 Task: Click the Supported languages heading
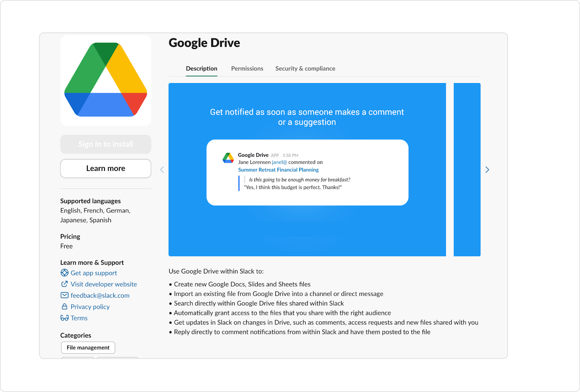coord(90,201)
